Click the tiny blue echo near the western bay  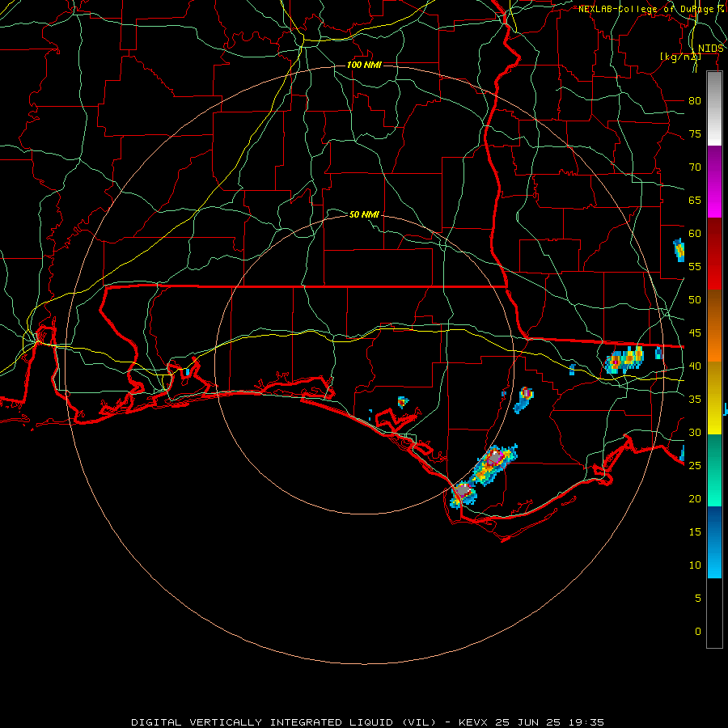point(187,372)
